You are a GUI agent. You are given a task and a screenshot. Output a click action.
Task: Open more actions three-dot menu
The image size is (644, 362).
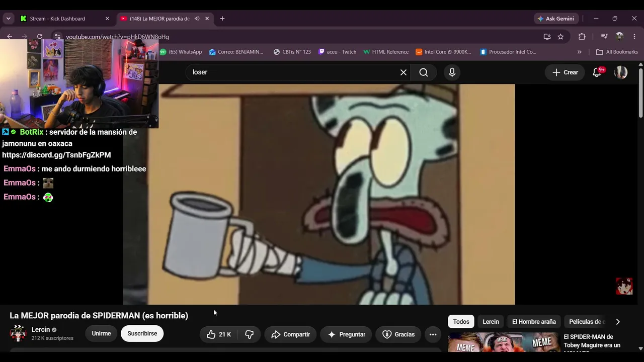tap(433, 334)
